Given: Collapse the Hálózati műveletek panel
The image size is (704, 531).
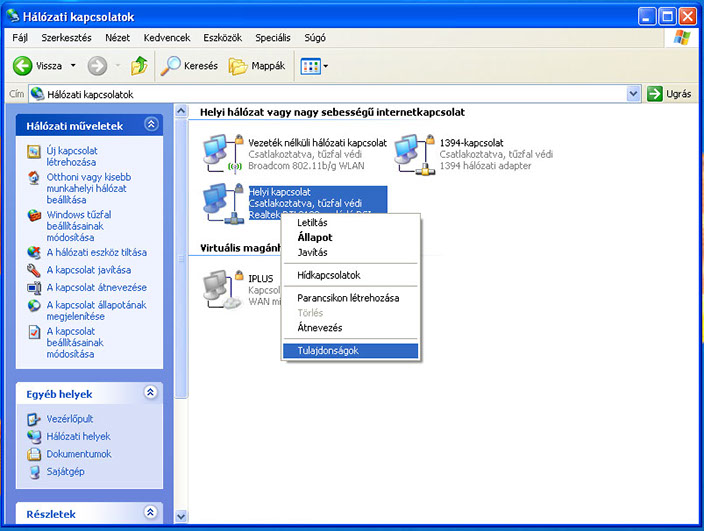Looking at the screenshot, I should pyautogui.click(x=151, y=124).
